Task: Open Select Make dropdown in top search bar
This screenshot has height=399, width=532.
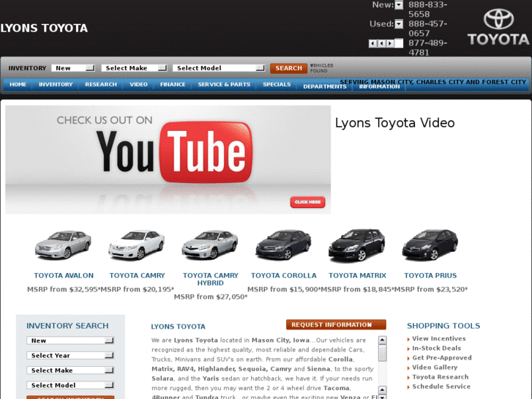Action: [x=134, y=68]
